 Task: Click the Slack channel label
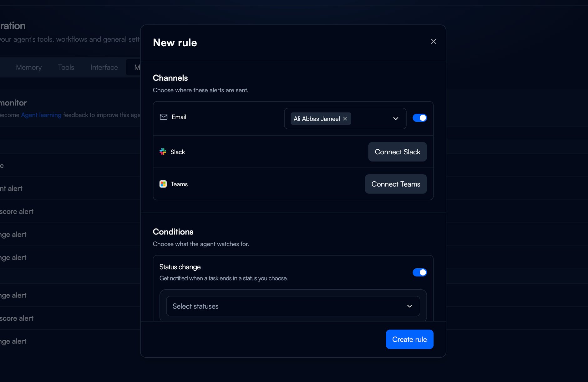tap(178, 152)
